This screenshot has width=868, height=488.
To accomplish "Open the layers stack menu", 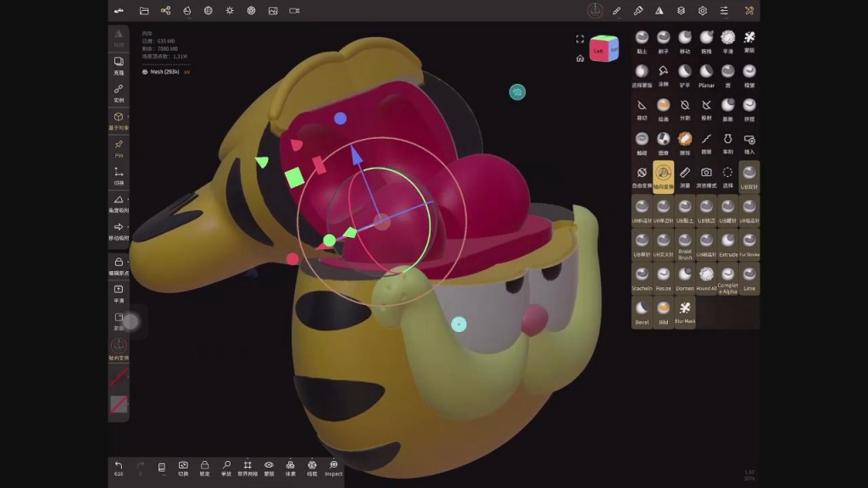I will pyautogui.click(x=681, y=10).
